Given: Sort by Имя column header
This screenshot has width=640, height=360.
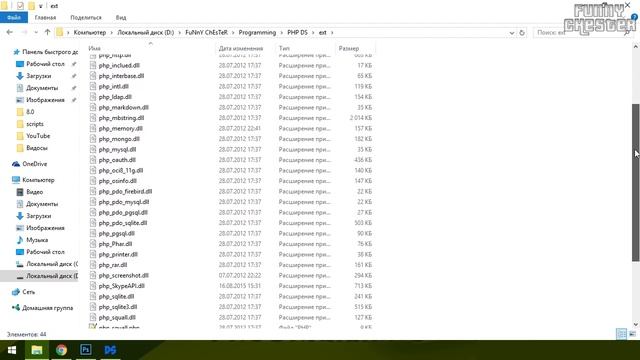Looking at the screenshot, I should pyautogui.click(x=94, y=48).
